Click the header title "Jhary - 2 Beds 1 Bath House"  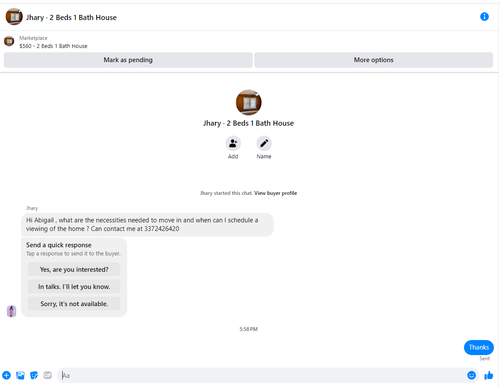[71, 17]
